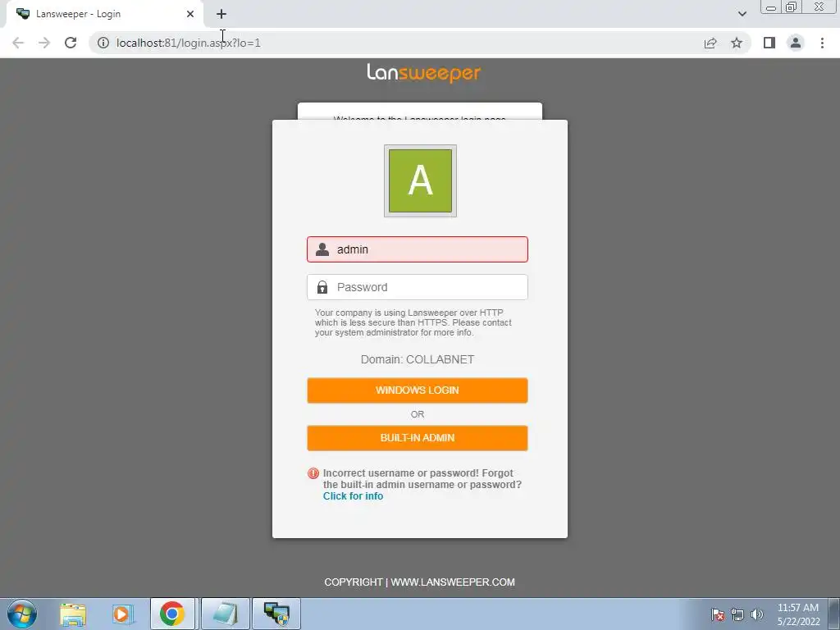840x630 pixels.
Task: Click Show desktop button at taskbar end
Action: click(834, 614)
